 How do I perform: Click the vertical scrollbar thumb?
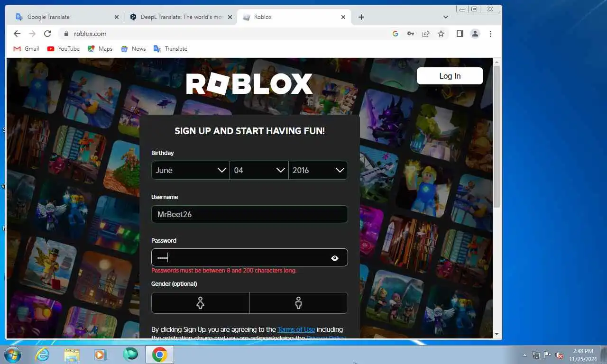coord(497,136)
